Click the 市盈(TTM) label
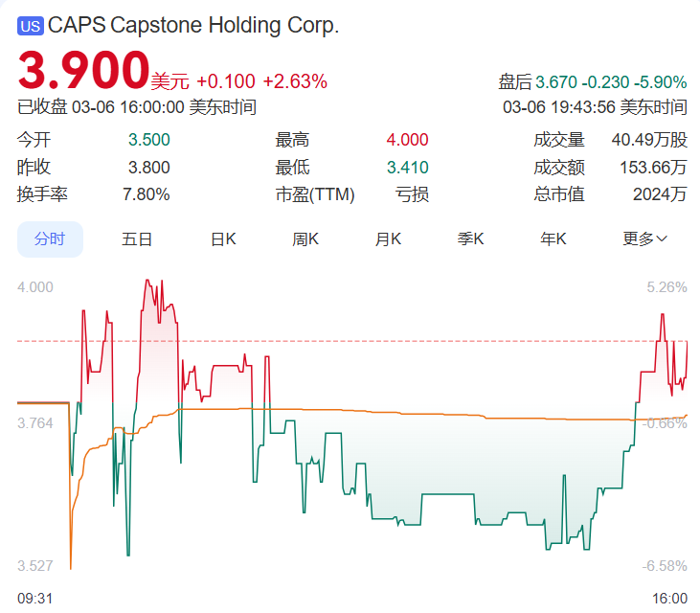The width and height of the screenshot is (700, 613). [x=315, y=194]
